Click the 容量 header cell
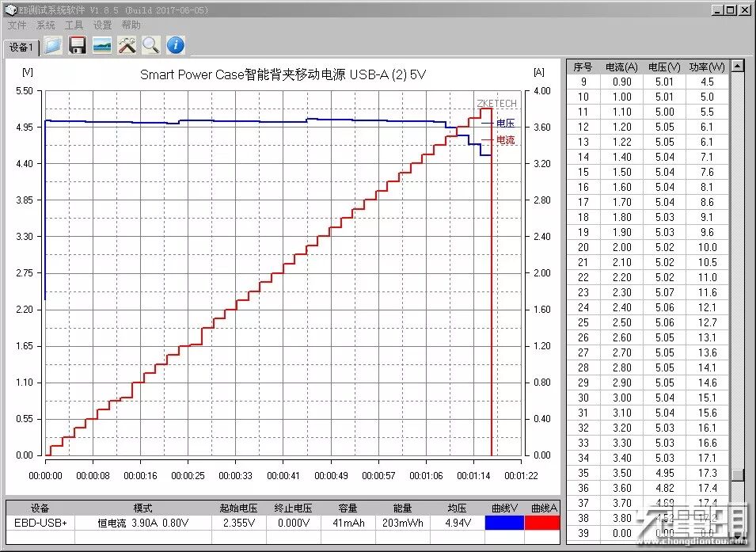The width and height of the screenshot is (756, 552). click(348, 508)
